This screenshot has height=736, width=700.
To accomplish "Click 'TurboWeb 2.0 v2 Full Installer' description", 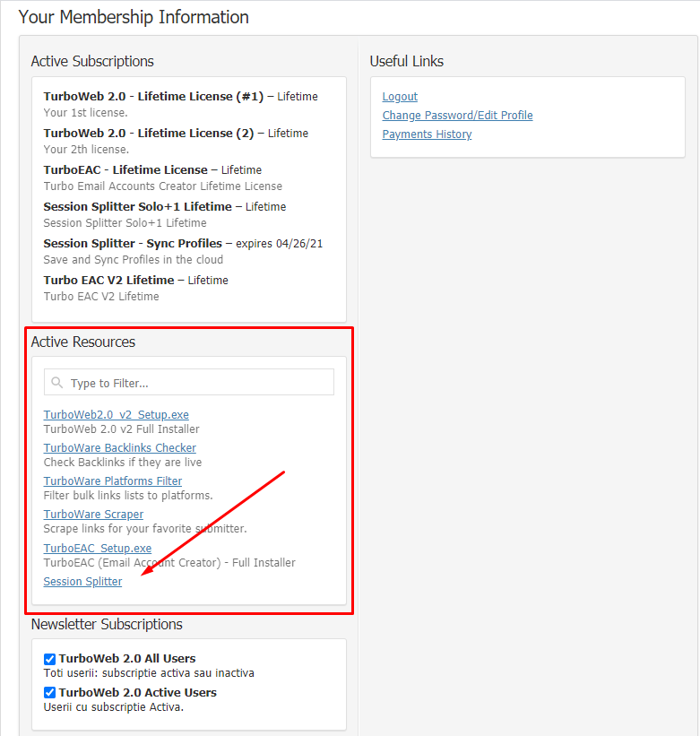I will click(x=122, y=429).
